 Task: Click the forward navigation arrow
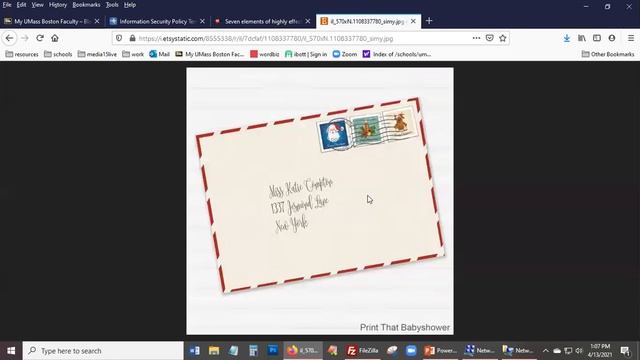click(24, 38)
